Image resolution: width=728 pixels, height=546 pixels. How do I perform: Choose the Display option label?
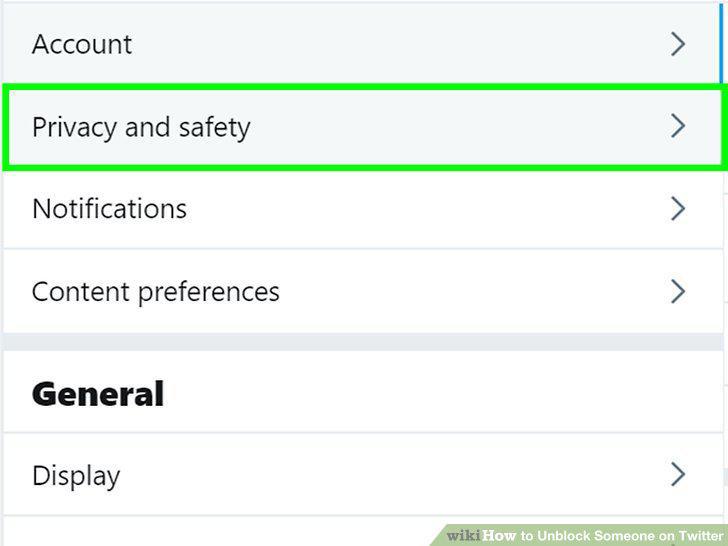pos(76,476)
